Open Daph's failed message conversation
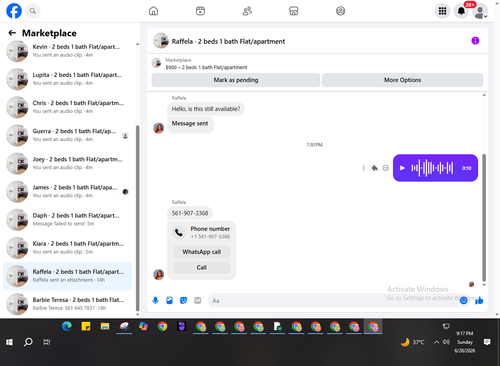500x366 pixels. (x=67, y=219)
